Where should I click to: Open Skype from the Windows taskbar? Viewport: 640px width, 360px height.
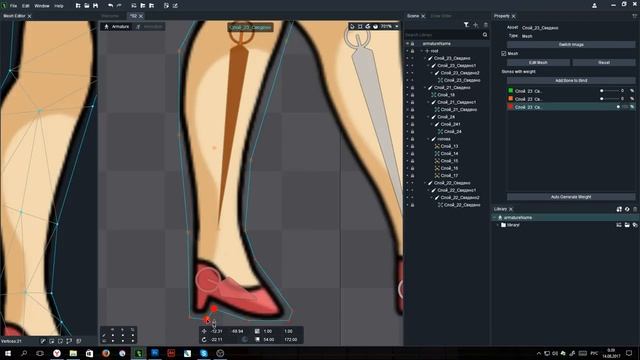point(204,353)
